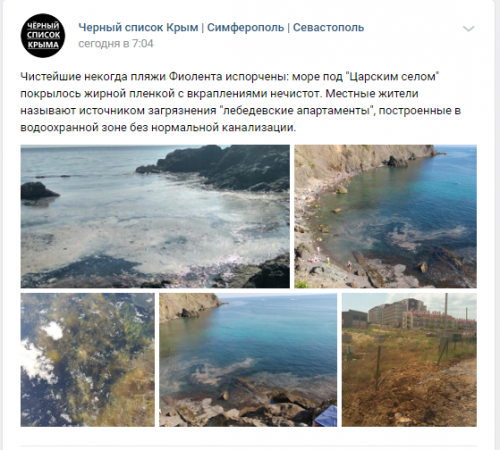Click the лебедевские апартаменты phrase in the text
500x450 pixels.
pos(297,111)
